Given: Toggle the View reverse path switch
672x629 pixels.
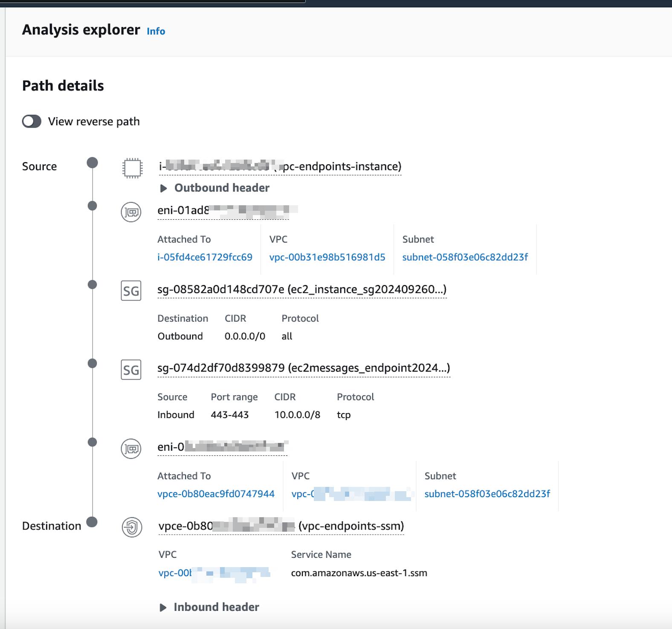Looking at the screenshot, I should coord(32,122).
